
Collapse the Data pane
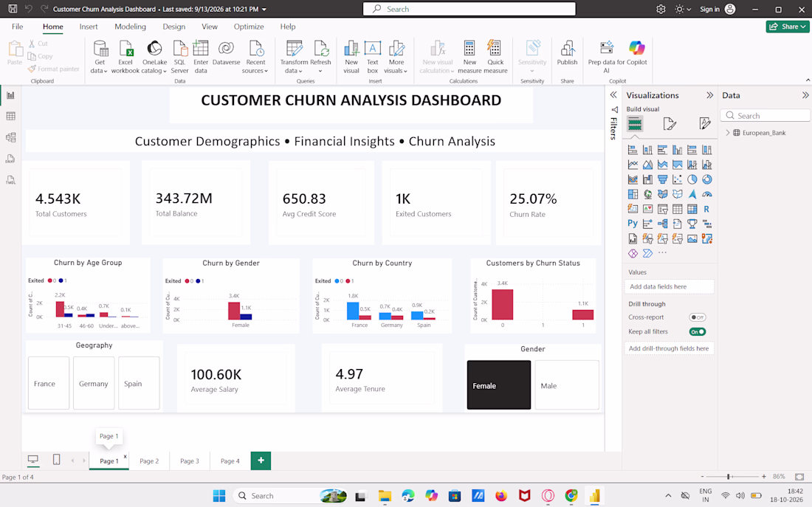(805, 95)
